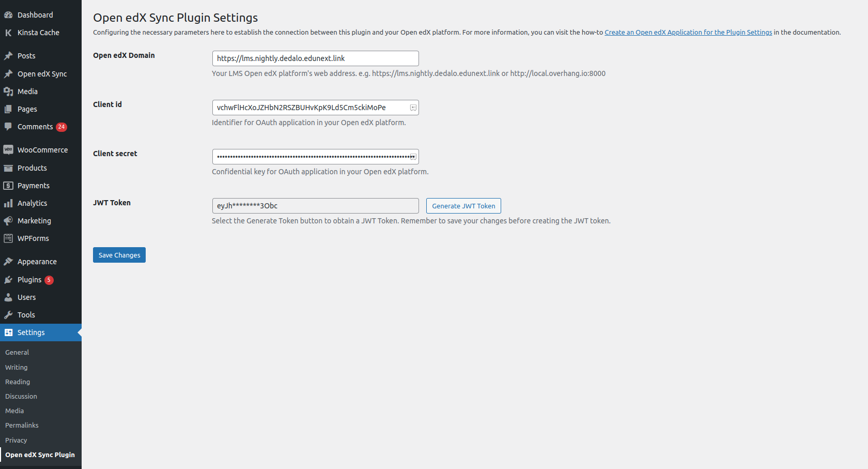This screenshot has height=469, width=868.
Task: Click the Plugins plug icon
Action: tap(8, 280)
